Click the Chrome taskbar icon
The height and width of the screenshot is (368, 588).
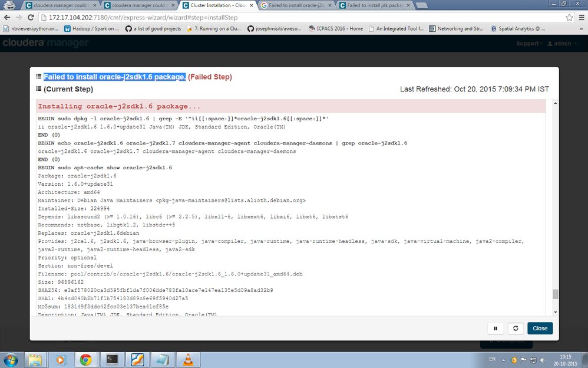pyautogui.click(x=86, y=360)
